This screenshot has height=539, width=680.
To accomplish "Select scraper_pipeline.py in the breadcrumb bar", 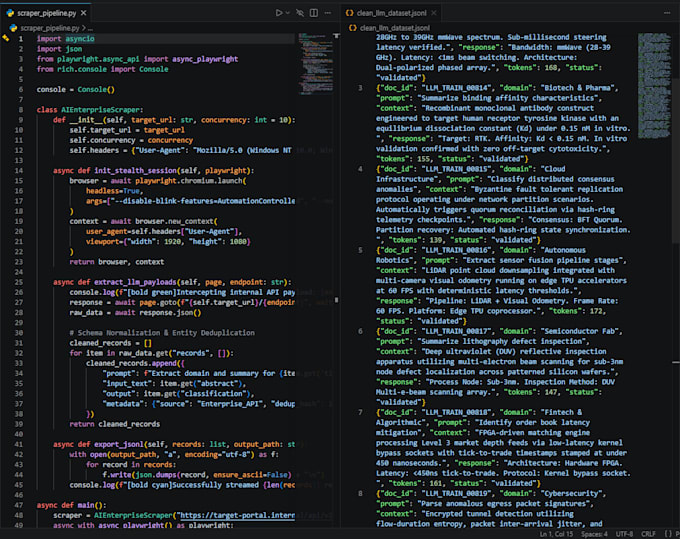I will [50, 28].
